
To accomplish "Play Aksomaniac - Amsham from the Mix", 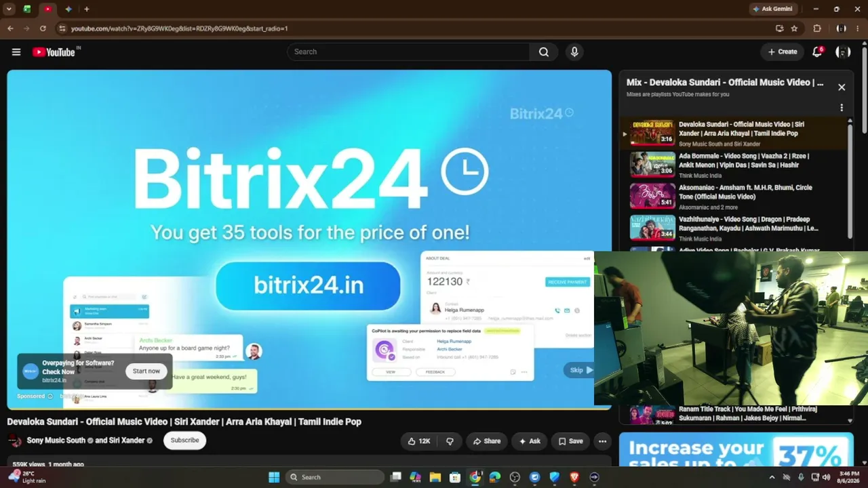I will 735,197.
